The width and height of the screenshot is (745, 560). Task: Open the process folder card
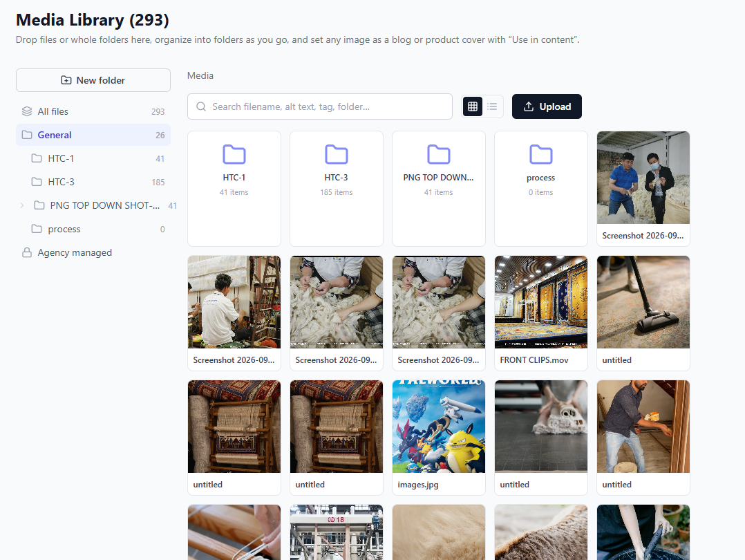click(x=541, y=189)
